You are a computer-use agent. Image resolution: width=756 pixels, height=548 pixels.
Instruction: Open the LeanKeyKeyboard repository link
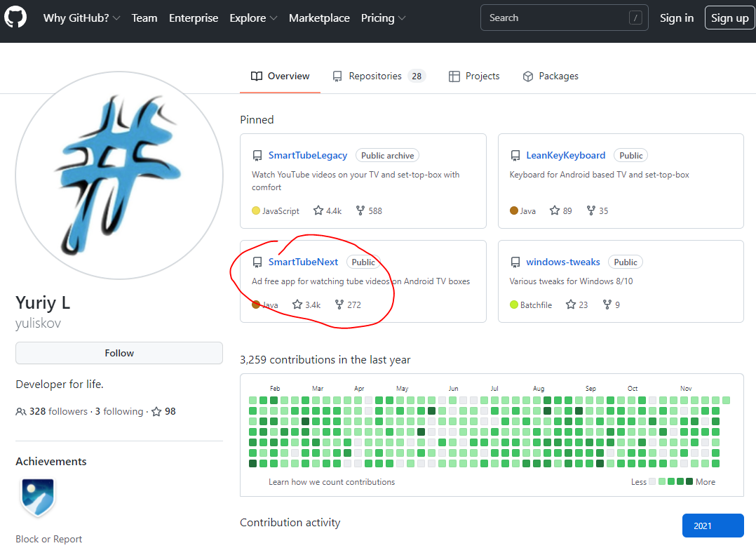565,155
